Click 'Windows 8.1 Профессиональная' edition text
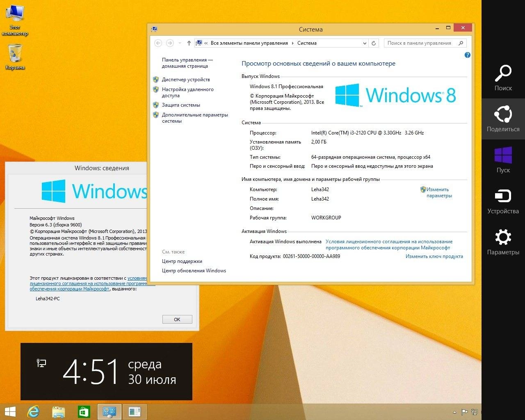The width and height of the screenshot is (525, 420). (286, 87)
